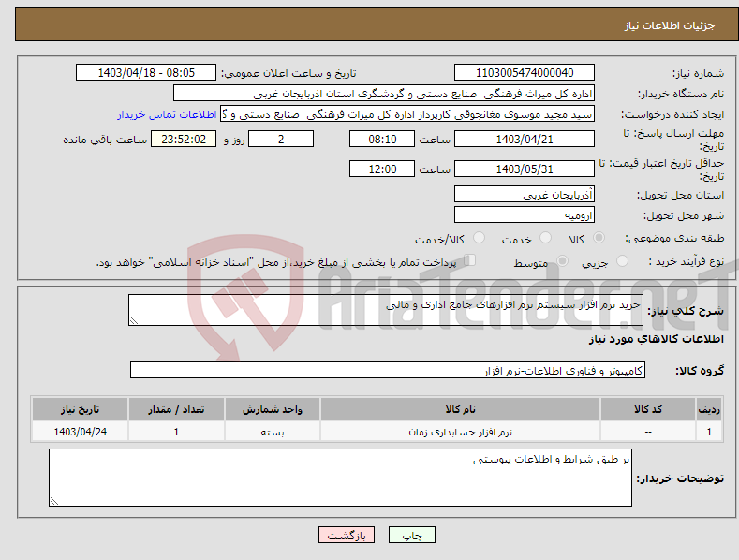This screenshot has width=739, height=560.
Task: Click the delivery city field ارومیه
Action: pos(525,215)
